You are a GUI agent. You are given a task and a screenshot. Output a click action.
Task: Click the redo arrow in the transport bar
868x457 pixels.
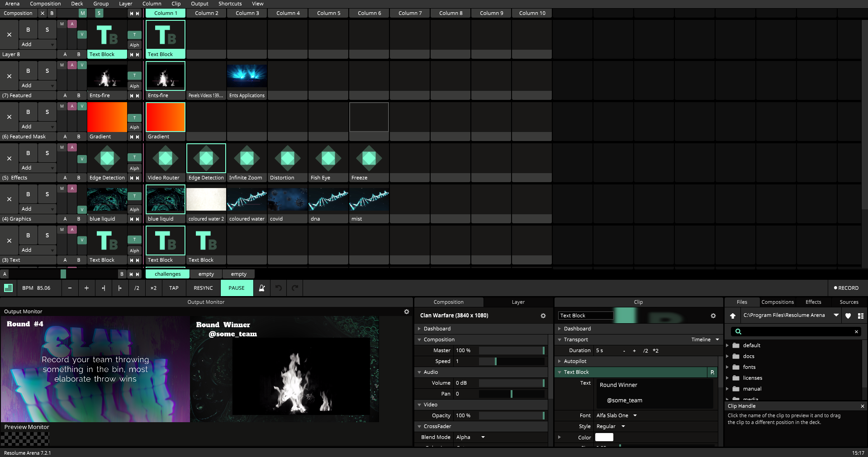pyautogui.click(x=294, y=288)
